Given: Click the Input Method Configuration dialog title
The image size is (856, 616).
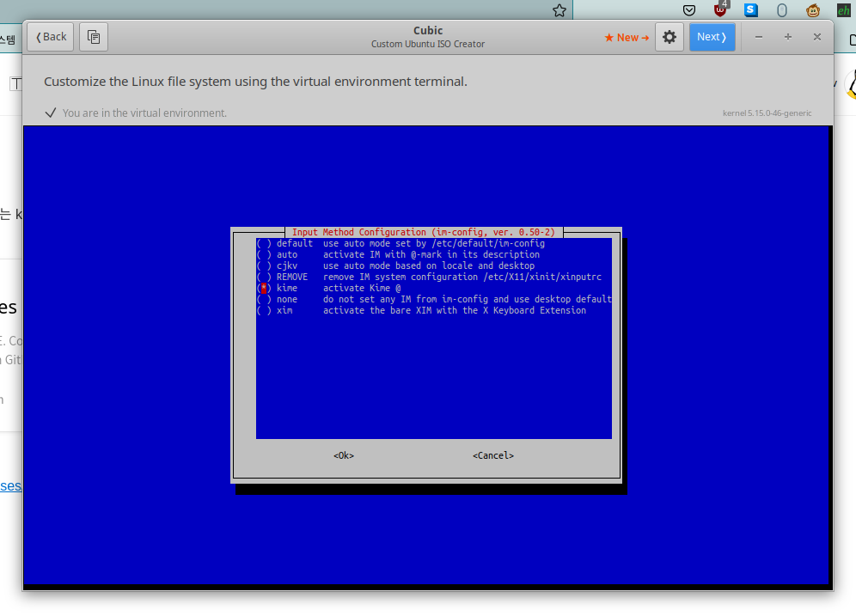Looking at the screenshot, I should coord(424,233).
